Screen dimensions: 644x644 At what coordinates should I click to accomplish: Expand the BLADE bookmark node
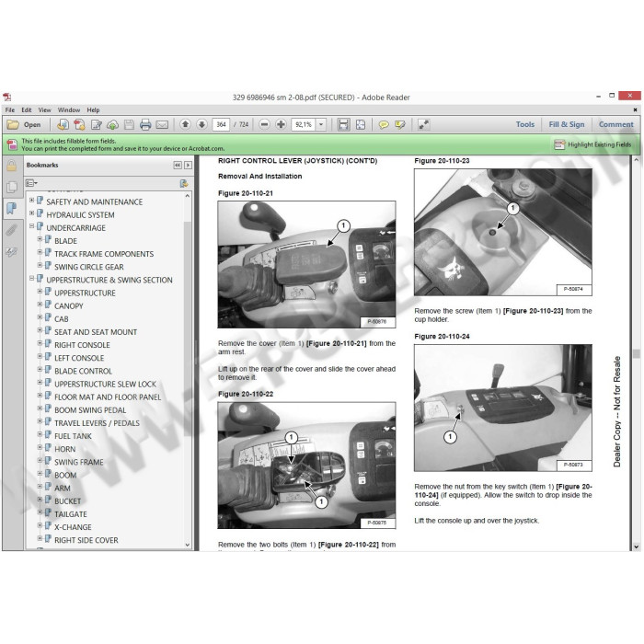pos(40,239)
